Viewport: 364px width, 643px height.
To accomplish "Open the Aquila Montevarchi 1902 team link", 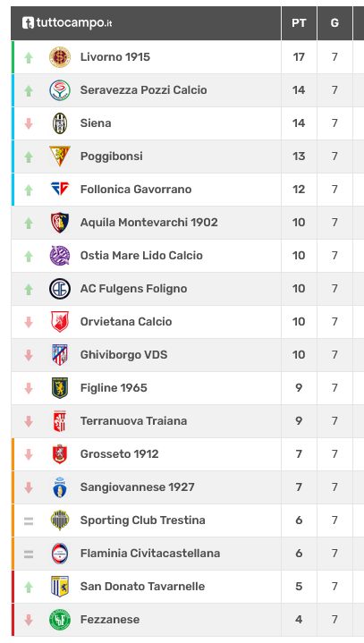I will [x=148, y=223].
